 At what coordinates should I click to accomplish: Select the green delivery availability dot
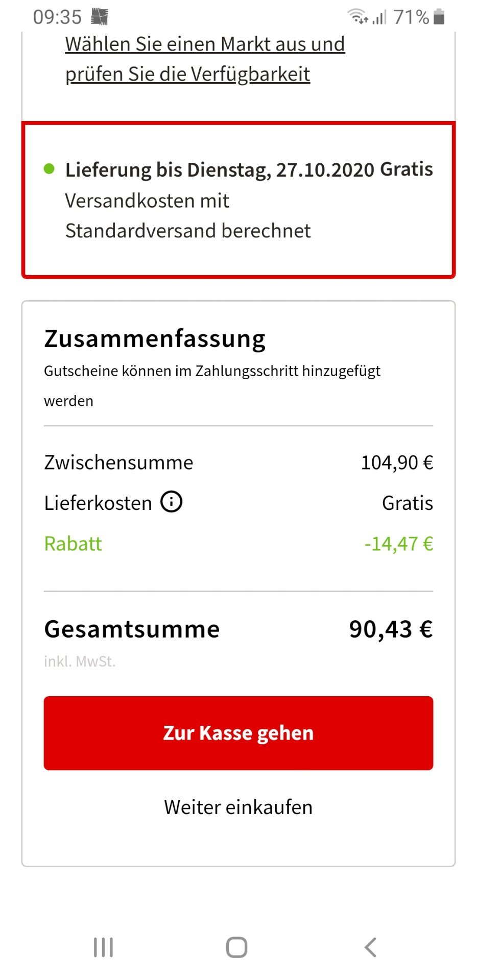pyautogui.click(x=49, y=168)
